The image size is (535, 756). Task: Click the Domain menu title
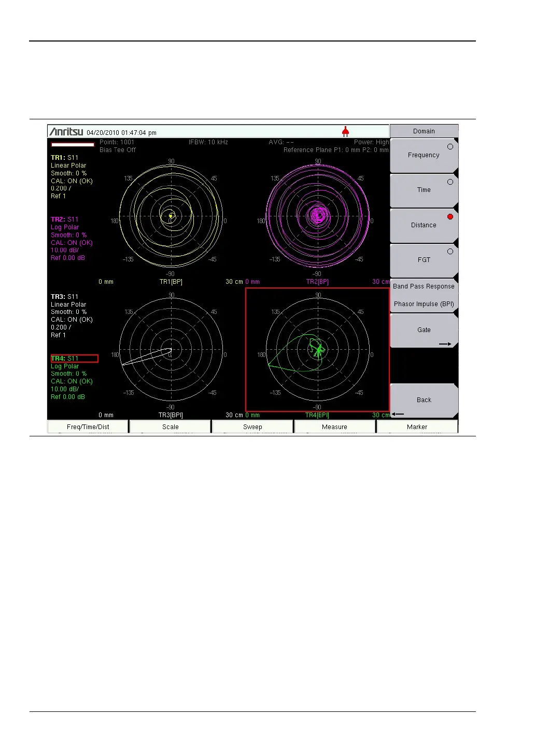click(424, 131)
